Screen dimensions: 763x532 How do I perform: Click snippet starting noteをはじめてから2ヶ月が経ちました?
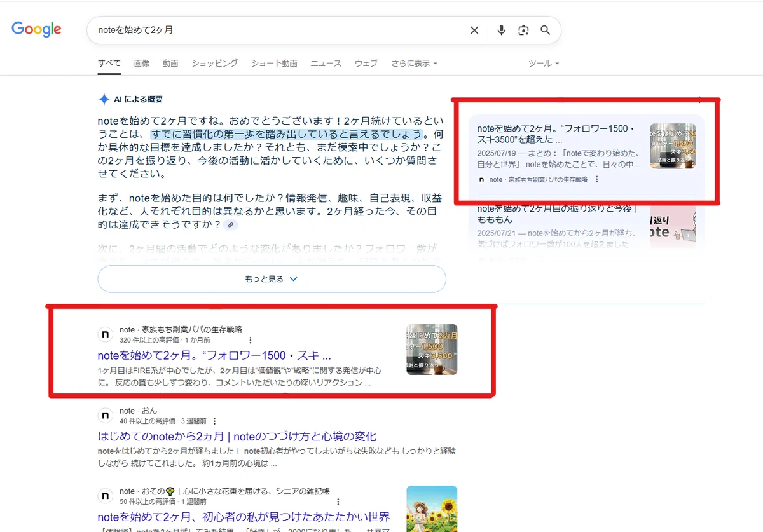277,457
